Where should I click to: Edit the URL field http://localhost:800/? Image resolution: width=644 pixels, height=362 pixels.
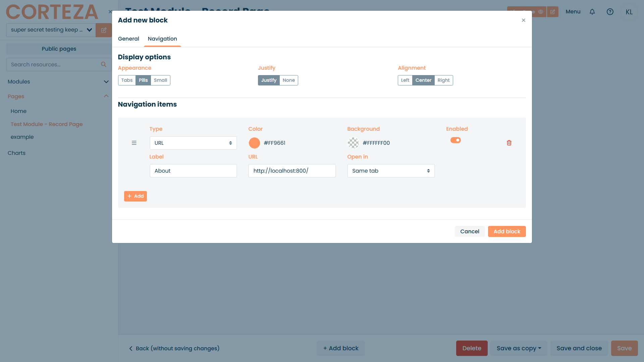[x=292, y=171]
